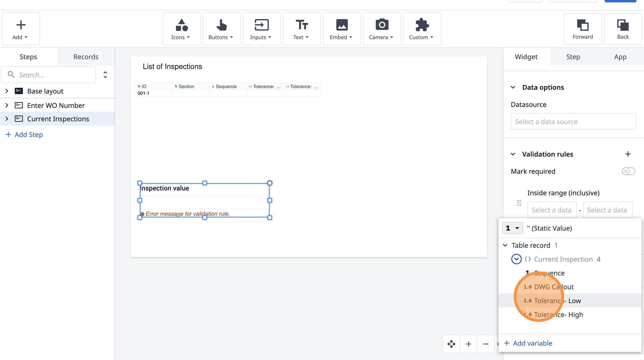Open the Buttons widget menu
Image resolution: width=644 pixels, height=360 pixels.
(x=221, y=29)
